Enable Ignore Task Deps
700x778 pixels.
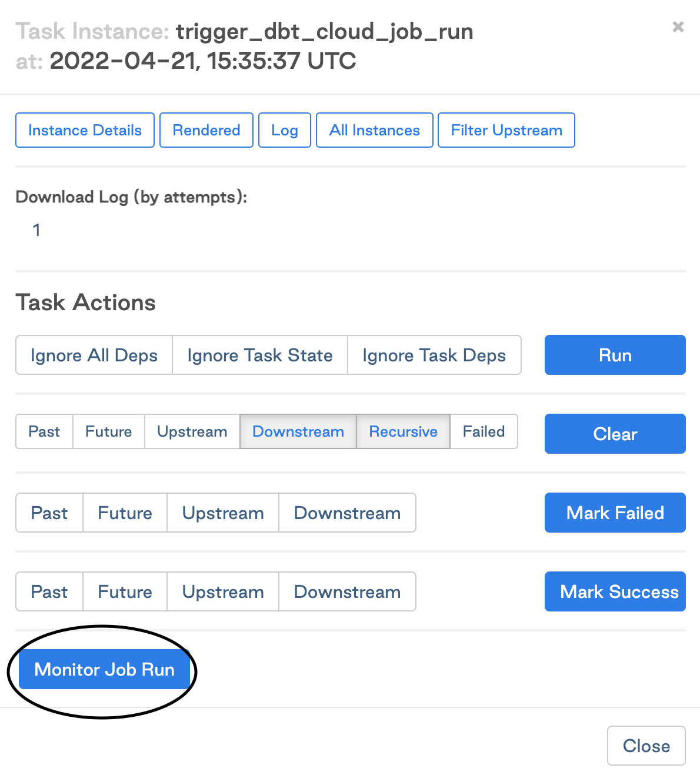coord(434,355)
